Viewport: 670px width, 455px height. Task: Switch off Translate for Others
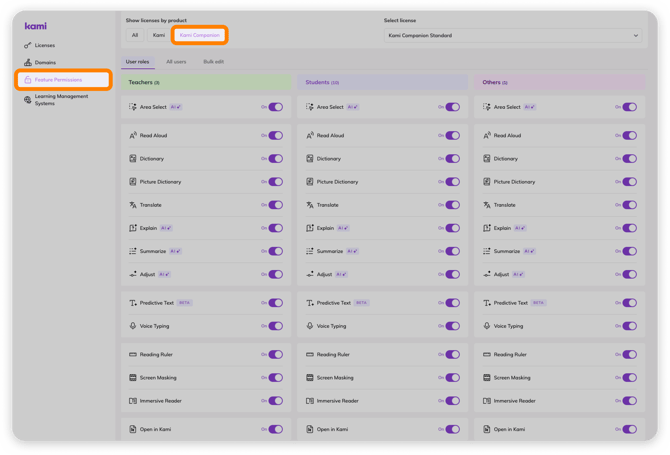click(629, 205)
